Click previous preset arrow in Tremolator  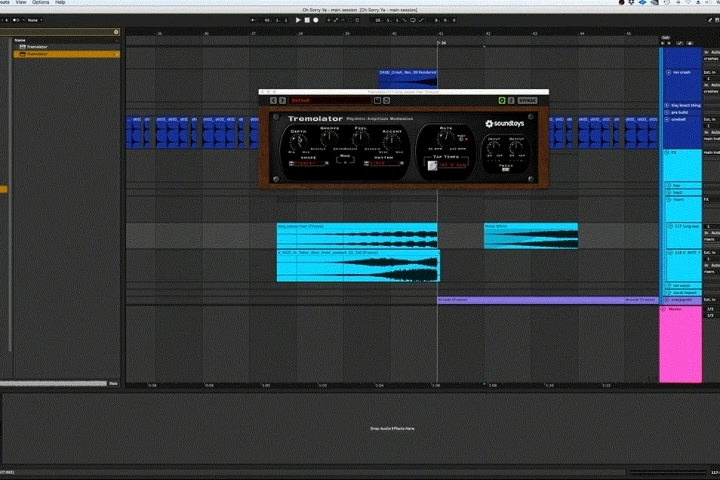pyautogui.click(x=274, y=101)
